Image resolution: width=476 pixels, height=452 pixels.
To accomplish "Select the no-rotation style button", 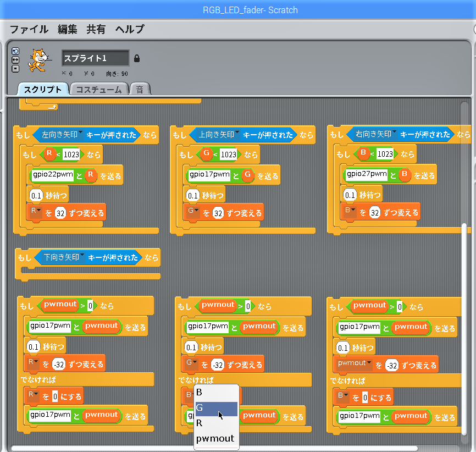I will click(15, 69).
